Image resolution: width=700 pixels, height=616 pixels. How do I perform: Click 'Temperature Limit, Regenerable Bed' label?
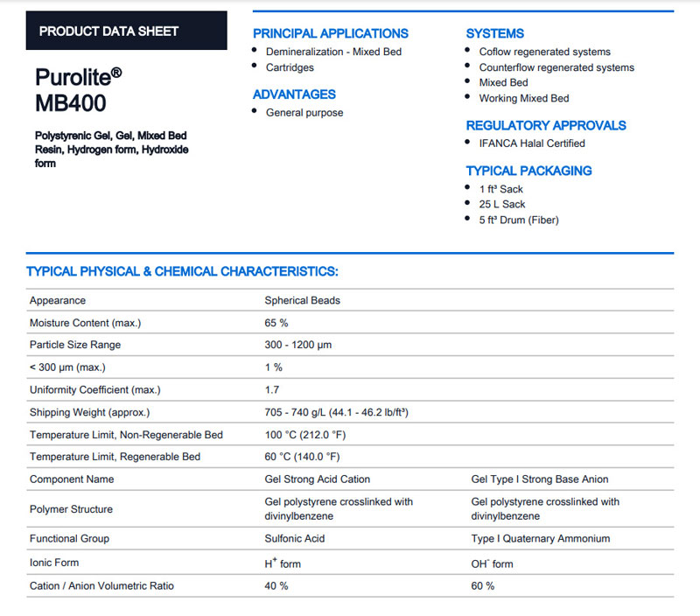pos(115,457)
